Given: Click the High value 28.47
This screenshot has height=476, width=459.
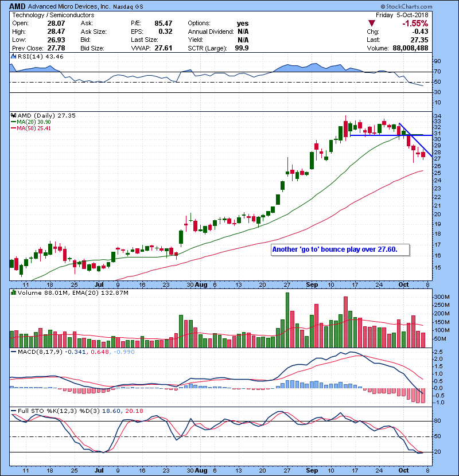Looking at the screenshot, I should 56,32.
